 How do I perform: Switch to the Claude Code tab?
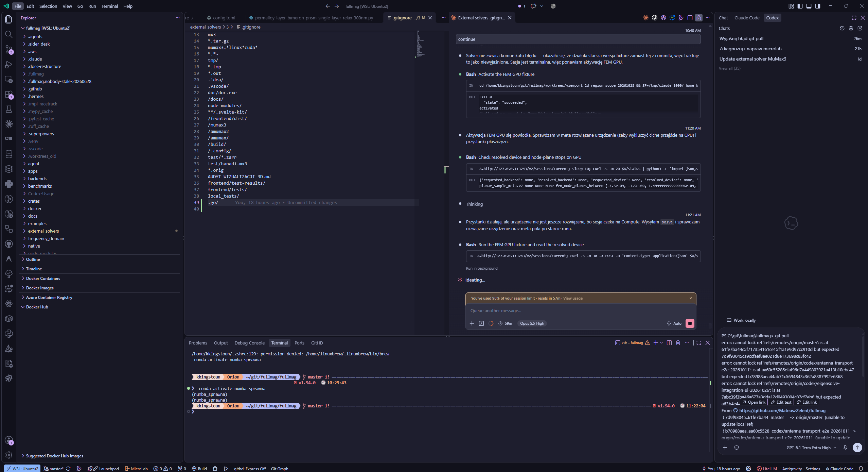tap(747, 18)
